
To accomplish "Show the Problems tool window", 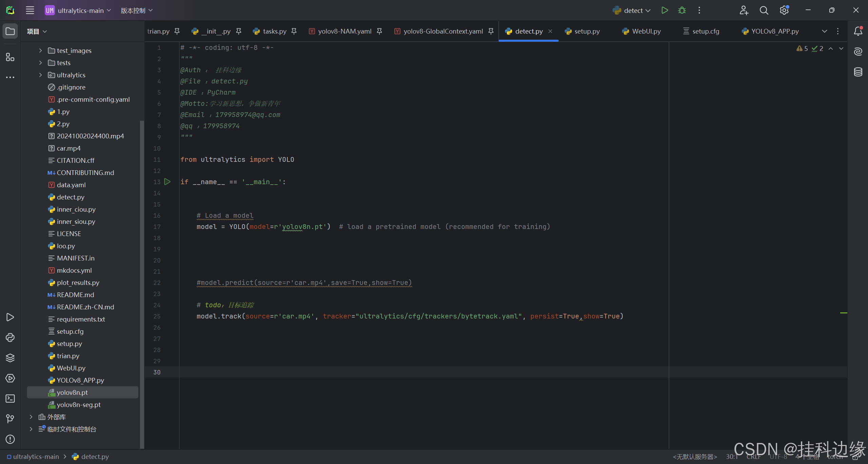I will pyautogui.click(x=10, y=439).
